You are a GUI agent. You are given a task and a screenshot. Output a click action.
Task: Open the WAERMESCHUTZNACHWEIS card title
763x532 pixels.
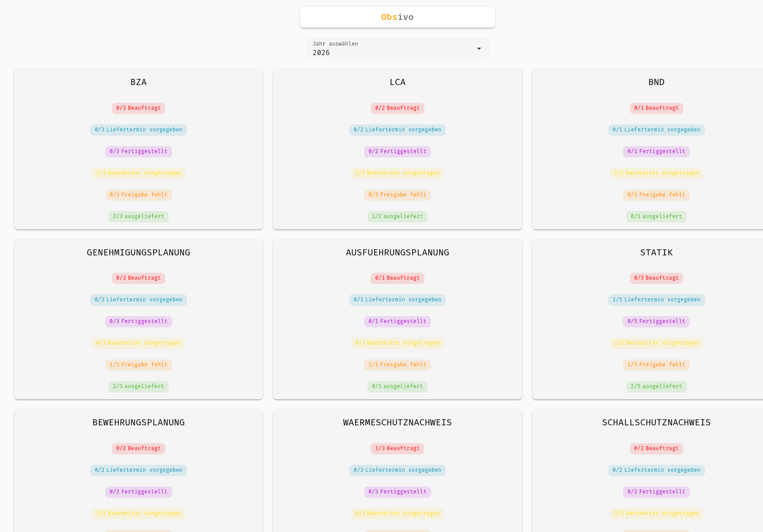[x=398, y=423]
